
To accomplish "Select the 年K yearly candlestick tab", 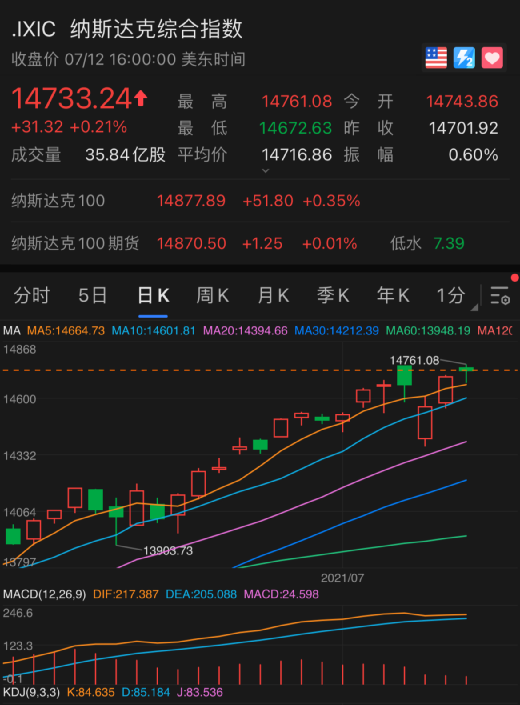I will 393,296.
